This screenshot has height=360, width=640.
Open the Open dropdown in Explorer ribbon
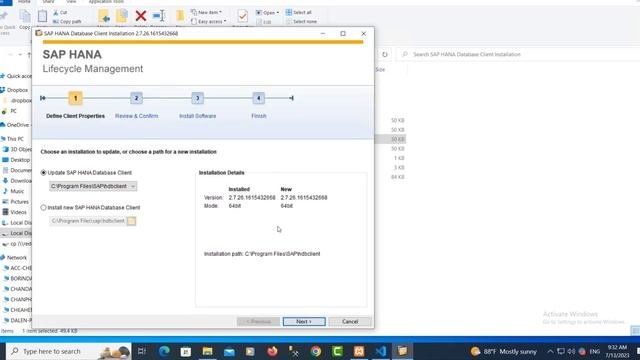[x=267, y=13]
